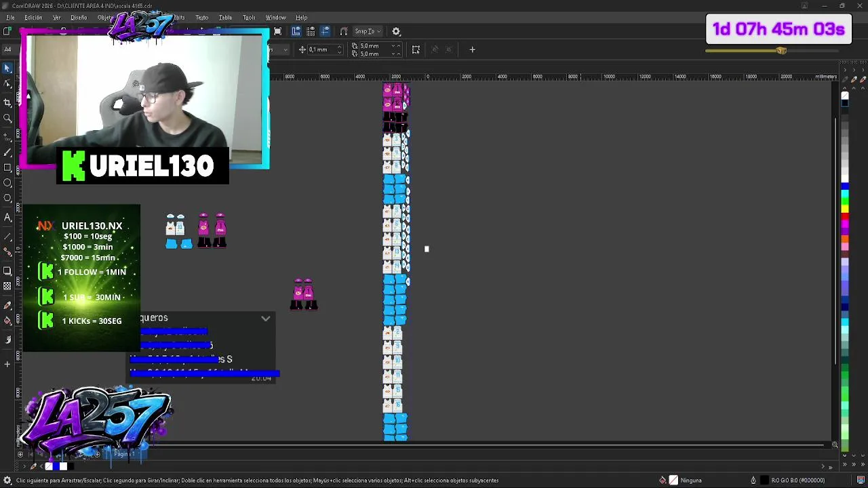Open the File menu
Viewport: 868px width, 488px height.
10,18
